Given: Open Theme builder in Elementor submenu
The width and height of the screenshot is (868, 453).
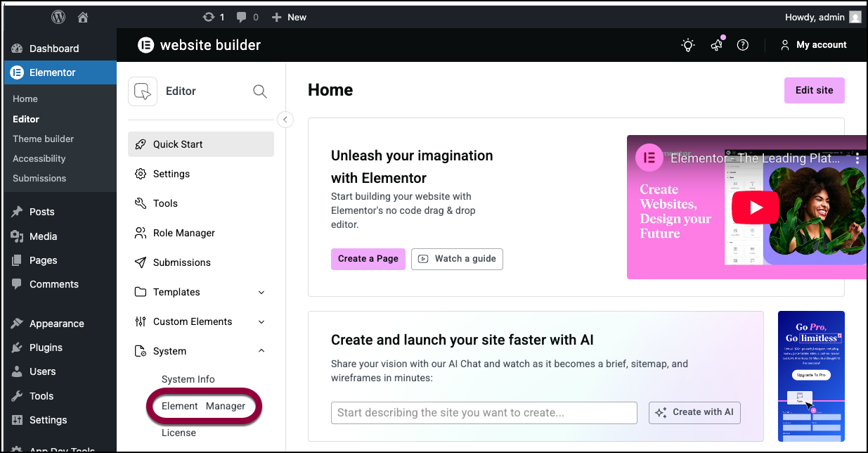Looking at the screenshot, I should pos(43,139).
